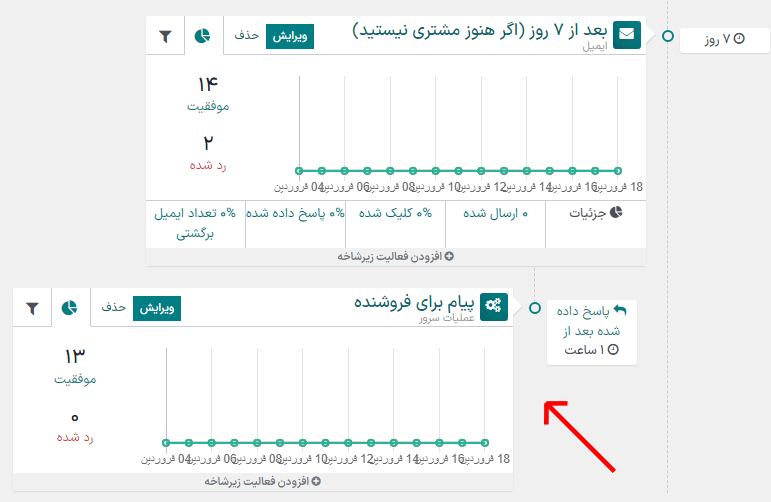Expand 'افزودن فعالیت زیرشاخه' under the email activity

click(x=395, y=257)
